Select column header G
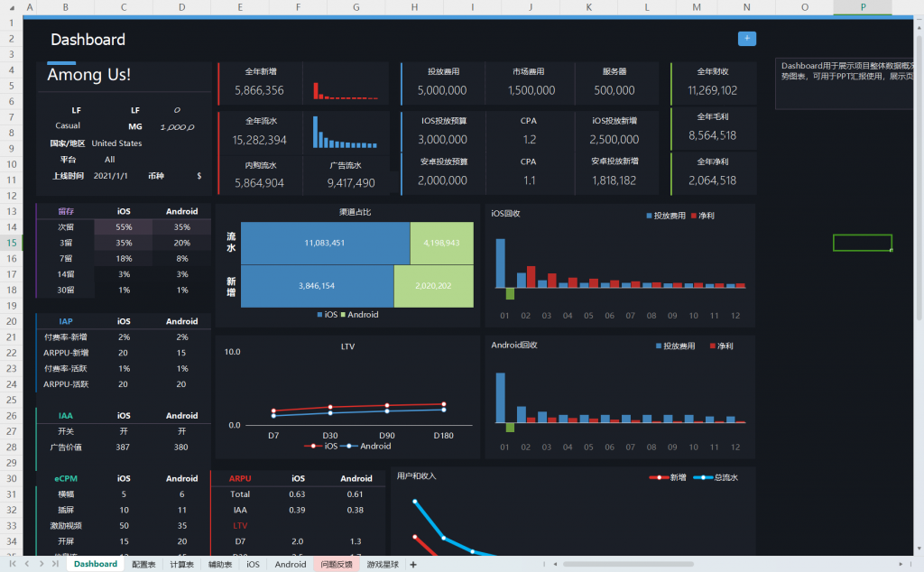 click(356, 7)
